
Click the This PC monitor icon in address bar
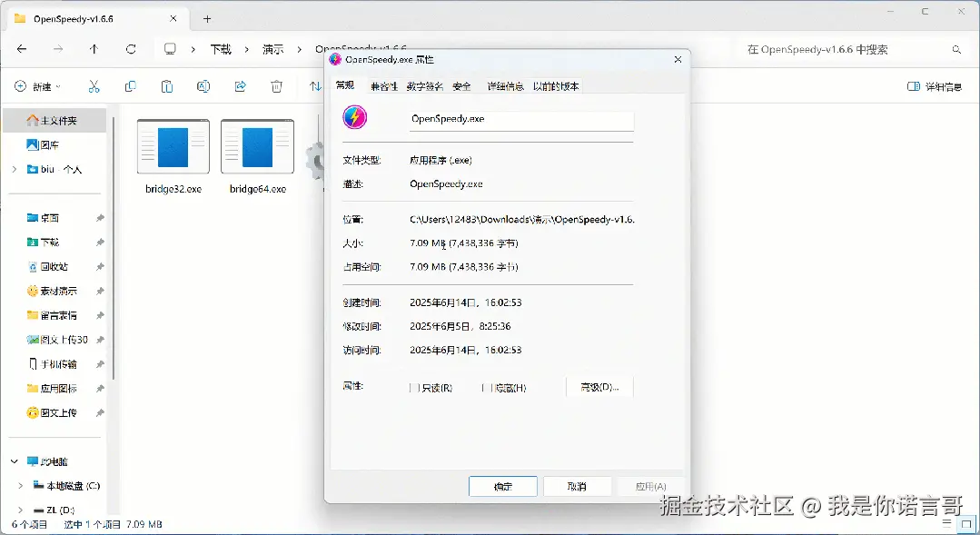(x=170, y=49)
